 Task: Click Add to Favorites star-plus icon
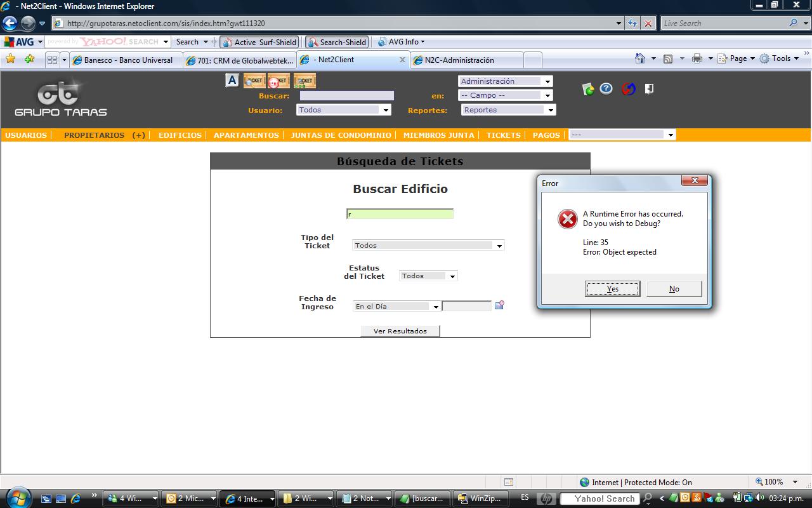[29, 59]
